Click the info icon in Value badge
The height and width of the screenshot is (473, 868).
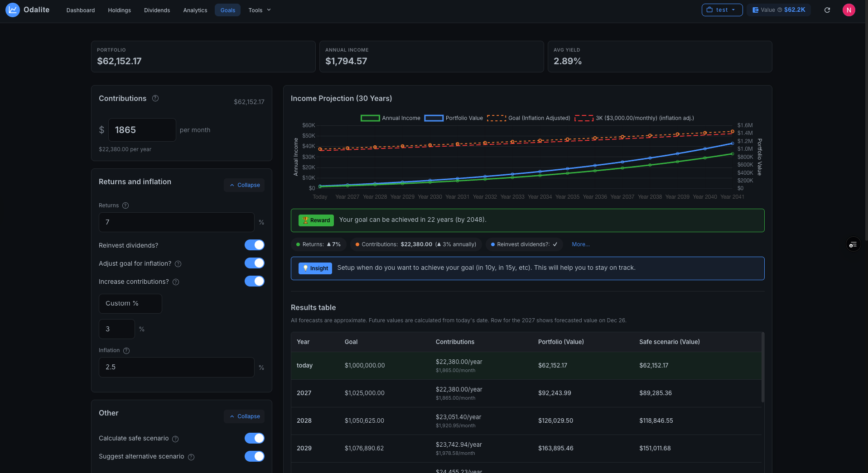pos(780,10)
